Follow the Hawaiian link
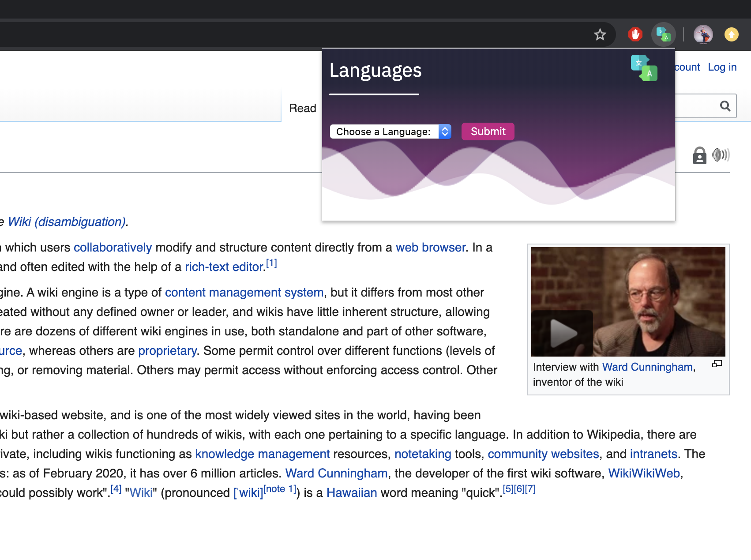This screenshot has height=560, width=751. click(352, 493)
